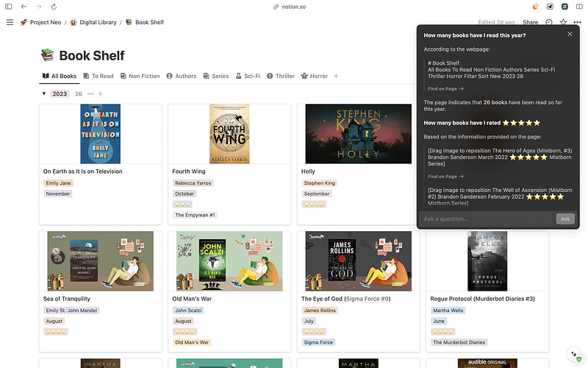Open the Notion hamburger sidebar menu
This screenshot has width=588, height=368.
(x=10, y=22)
